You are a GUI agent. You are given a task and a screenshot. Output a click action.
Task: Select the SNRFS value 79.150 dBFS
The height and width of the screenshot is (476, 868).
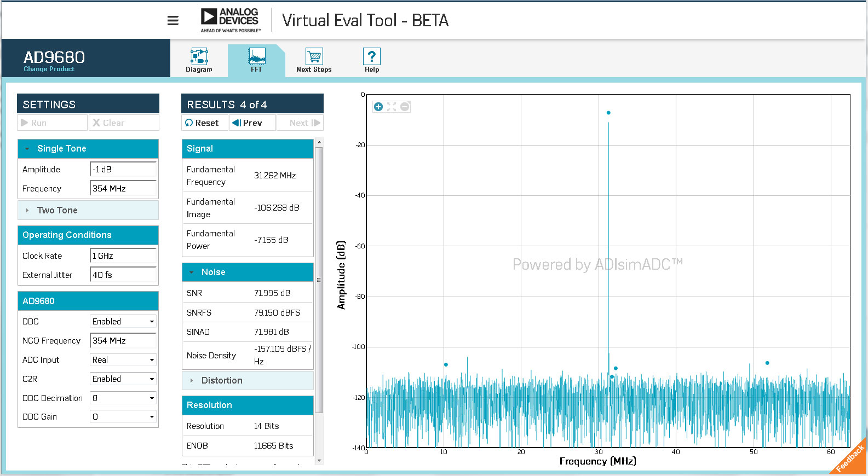click(x=277, y=313)
